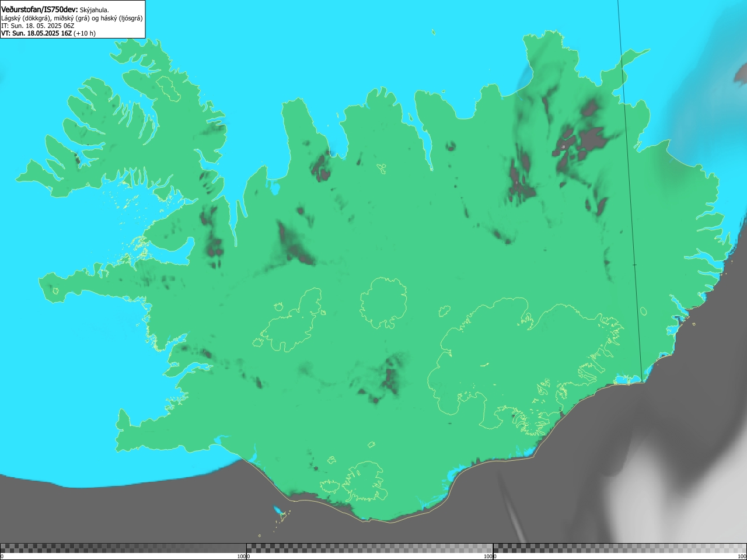Click the dark grey low-cloud colour bar
The width and height of the screenshot is (747, 560).
coord(123,548)
